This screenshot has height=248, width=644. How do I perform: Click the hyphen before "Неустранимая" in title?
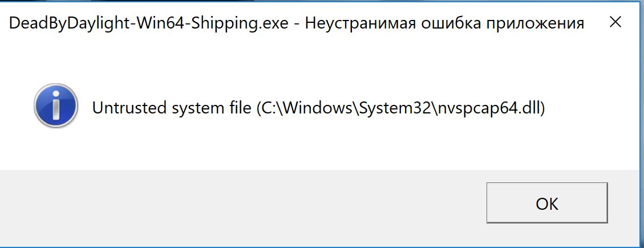coord(298,23)
